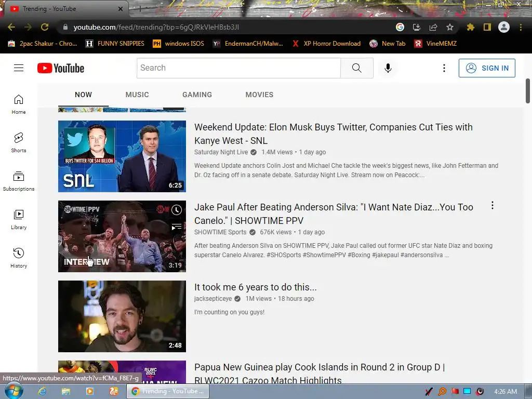Open jacksepticeye channel link
Screen dimensions: 532x399
(212, 299)
